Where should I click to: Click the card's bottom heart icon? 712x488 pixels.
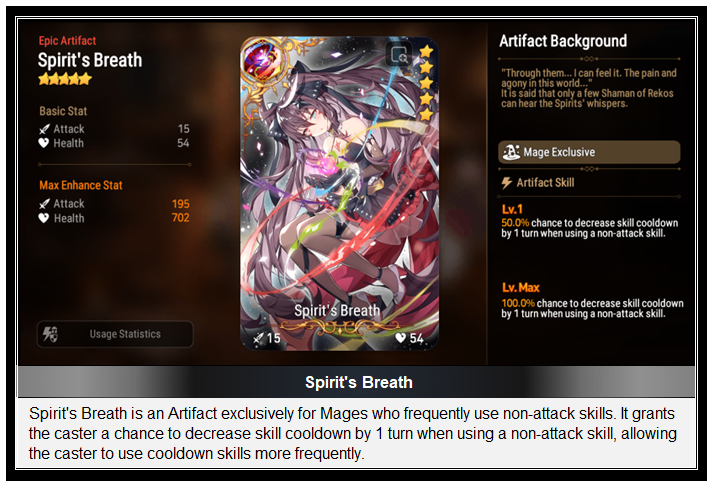coord(400,338)
